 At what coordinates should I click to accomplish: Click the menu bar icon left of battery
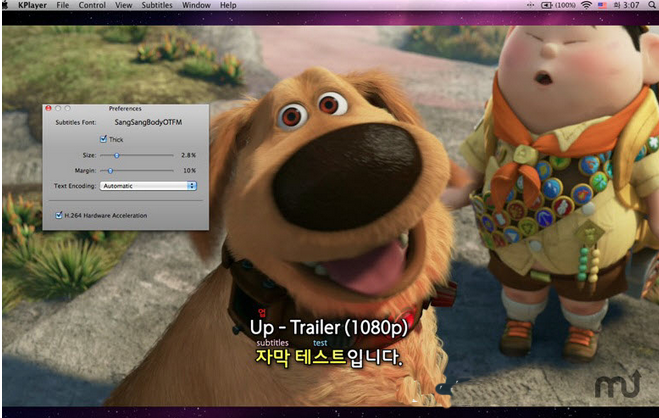530,5
